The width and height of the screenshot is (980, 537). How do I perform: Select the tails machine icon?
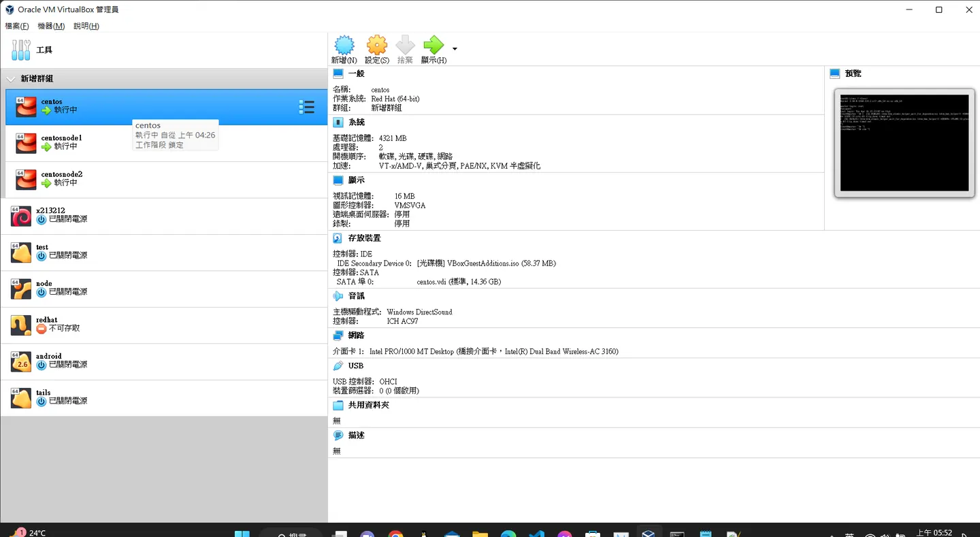[x=21, y=398]
